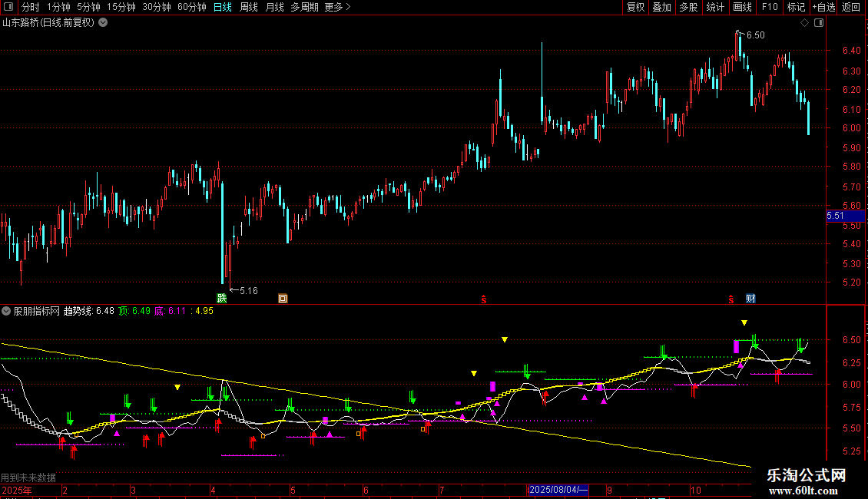Open the 多股 multi-stock view

pos(689,7)
